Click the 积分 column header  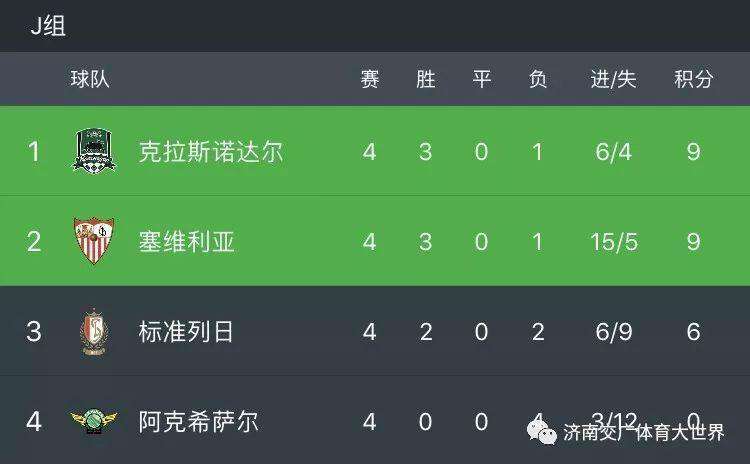[x=694, y=79]
